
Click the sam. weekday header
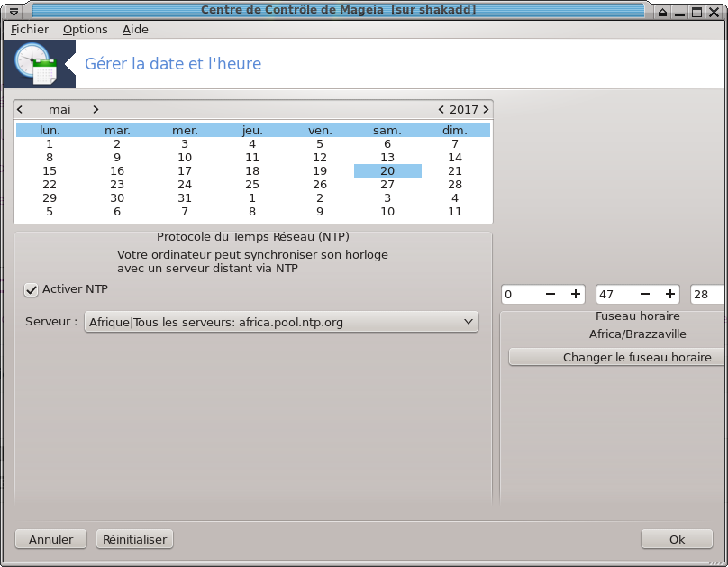point(387,131)
